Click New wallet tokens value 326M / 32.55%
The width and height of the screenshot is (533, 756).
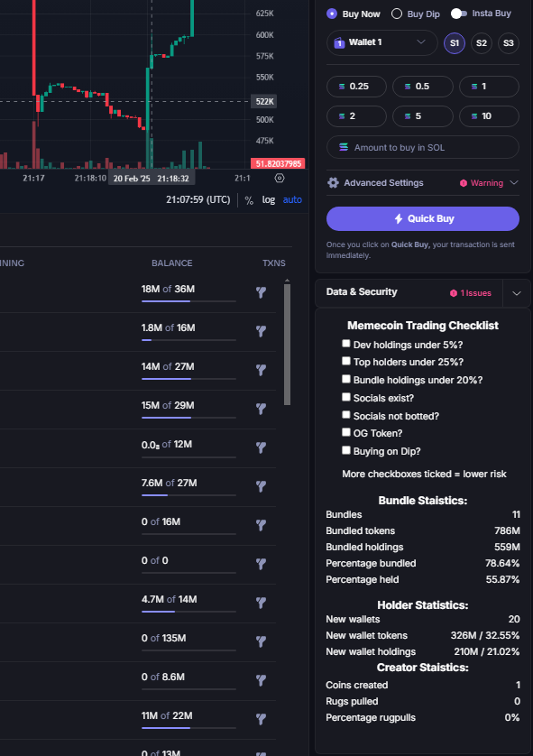485,636
